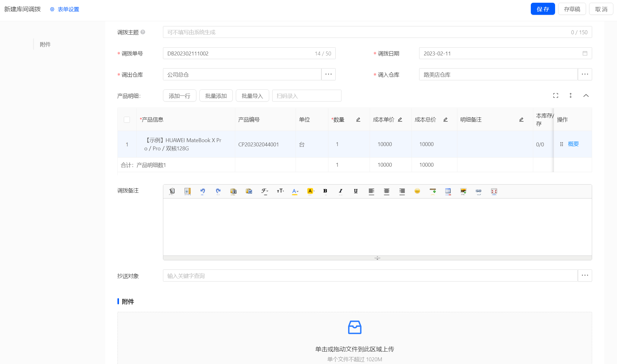Screen dimensions: 617x364
Task: Click the 调入仓库 field showing 路美店仓库
Action: coord(498,74)
